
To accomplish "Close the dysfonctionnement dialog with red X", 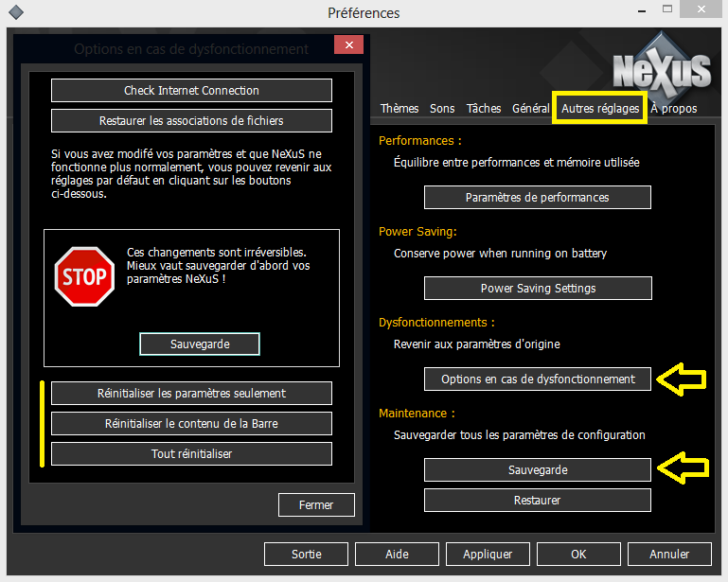I will [x=348, y=44].
